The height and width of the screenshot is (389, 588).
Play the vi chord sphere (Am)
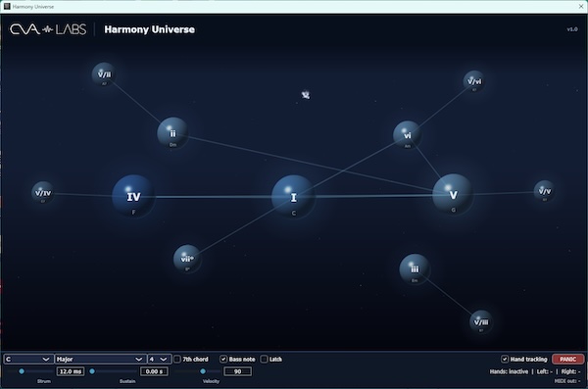[x=408, y=135]
